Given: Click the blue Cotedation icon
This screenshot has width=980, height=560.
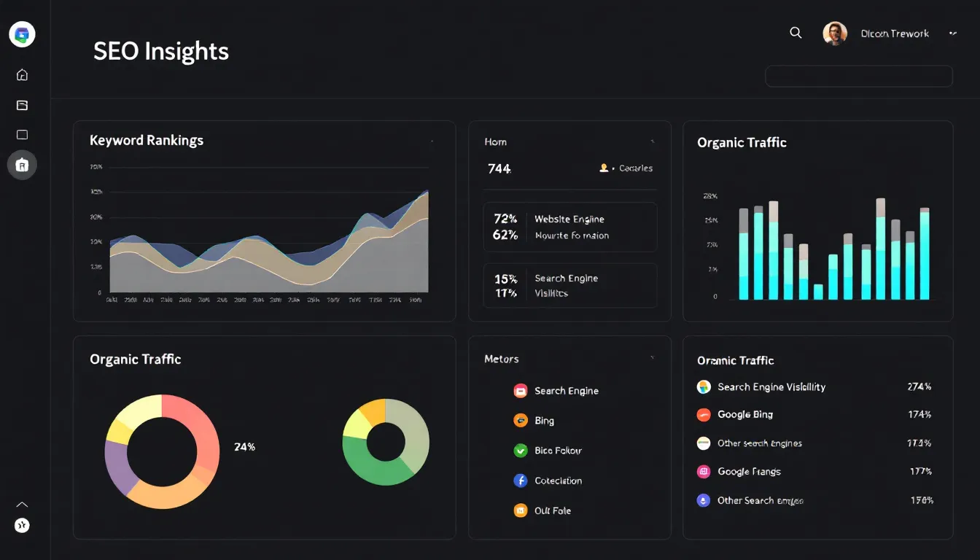Looking at the screenshot, I should click(520, 481).
